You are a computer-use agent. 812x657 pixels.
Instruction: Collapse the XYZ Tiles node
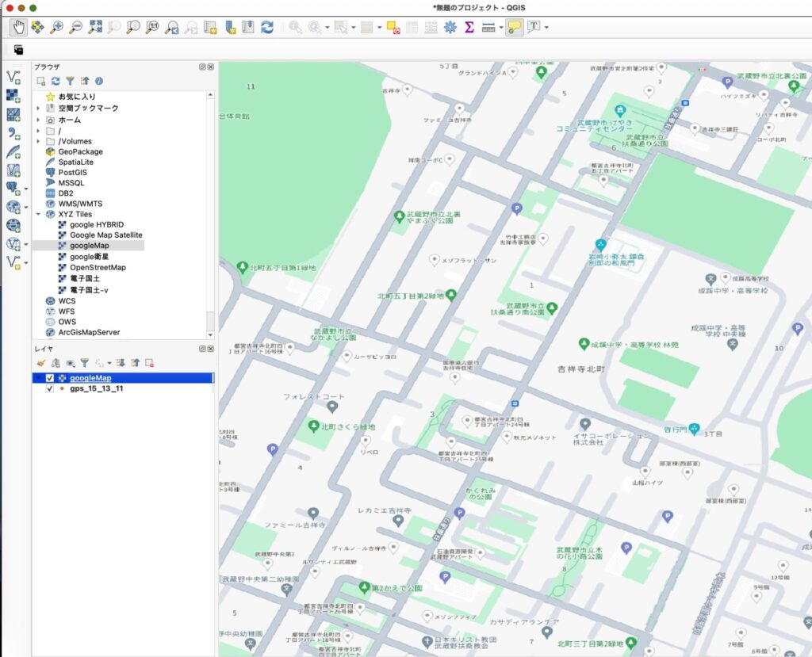38,214
